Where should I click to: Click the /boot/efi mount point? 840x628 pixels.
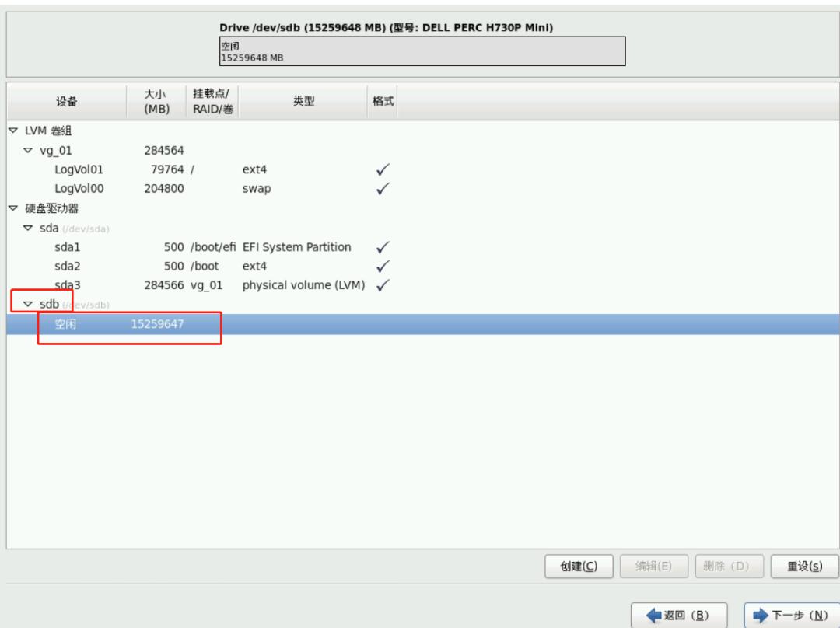(212, 247)
